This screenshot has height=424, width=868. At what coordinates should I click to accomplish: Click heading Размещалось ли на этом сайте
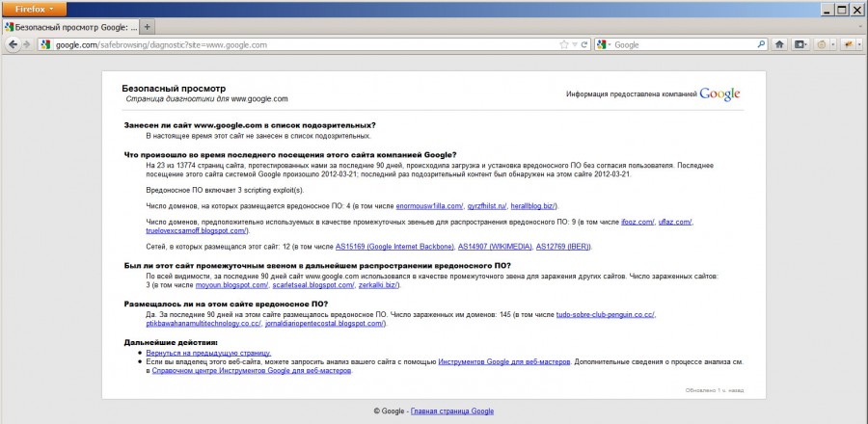click(226, 305)
